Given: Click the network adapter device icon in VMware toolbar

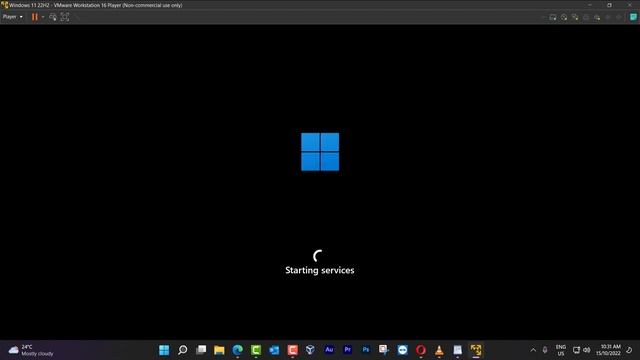Looking at the screenshot, I should [575, 17].
